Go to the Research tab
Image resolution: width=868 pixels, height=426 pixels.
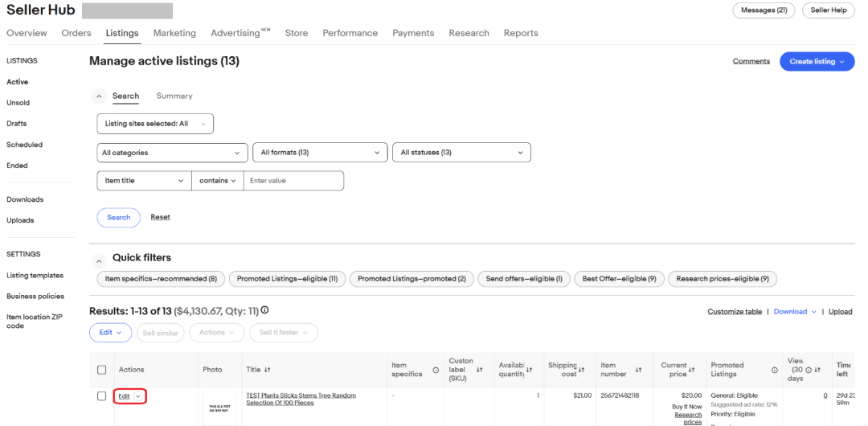[x=469, y=33]
